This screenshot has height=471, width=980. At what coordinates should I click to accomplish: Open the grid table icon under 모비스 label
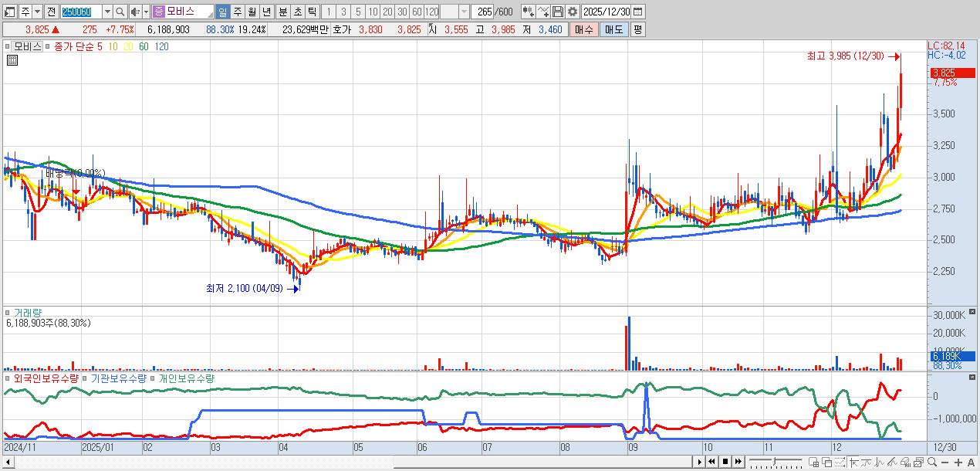(x=12, y=60)
